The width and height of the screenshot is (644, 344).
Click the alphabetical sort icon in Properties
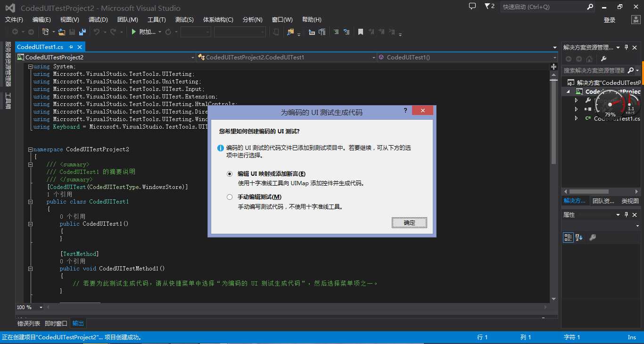tap(579, 238)
